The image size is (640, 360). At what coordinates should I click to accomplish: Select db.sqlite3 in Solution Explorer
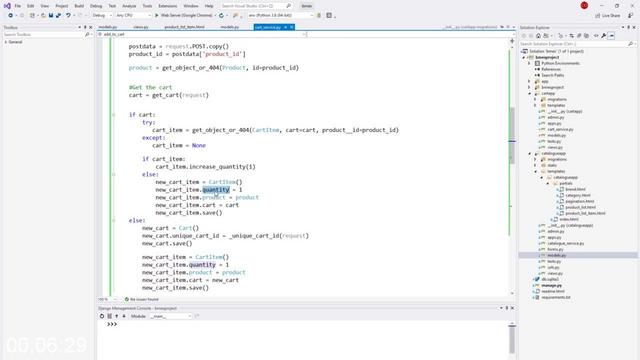tap(550, 279)
